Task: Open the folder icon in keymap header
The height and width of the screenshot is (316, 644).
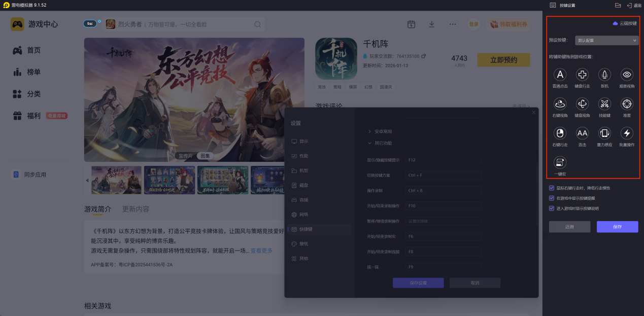Action: (x=618, y=5)
